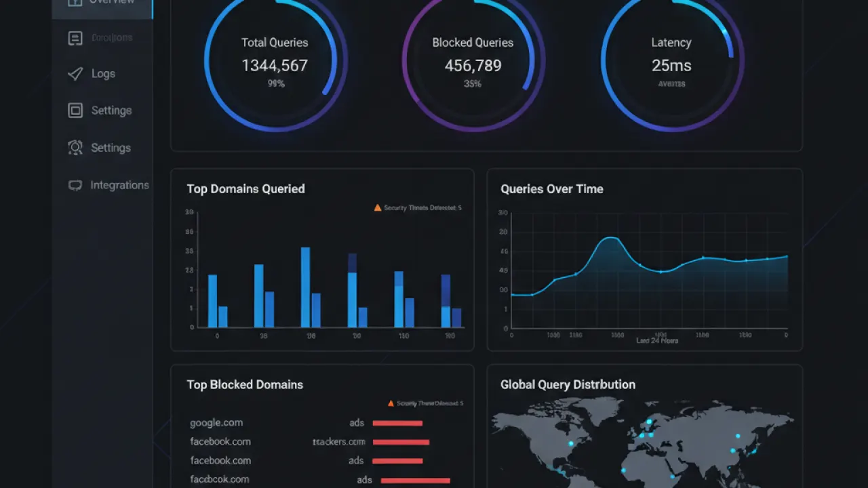Click the square icon next to Settings

(x=75, y=110)
